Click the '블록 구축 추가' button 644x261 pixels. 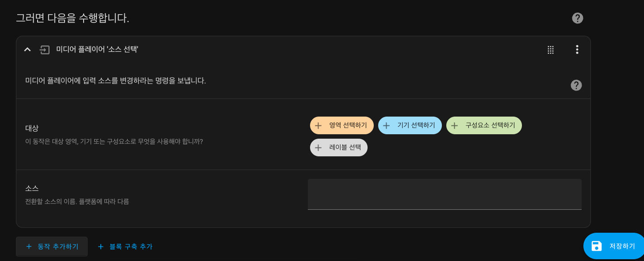(x=125, y=246)
